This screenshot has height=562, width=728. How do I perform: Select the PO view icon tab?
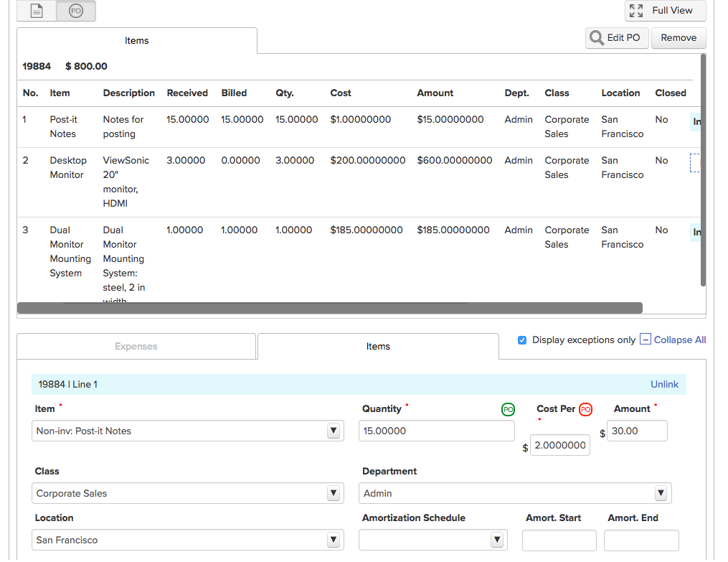tap(76, 10)
